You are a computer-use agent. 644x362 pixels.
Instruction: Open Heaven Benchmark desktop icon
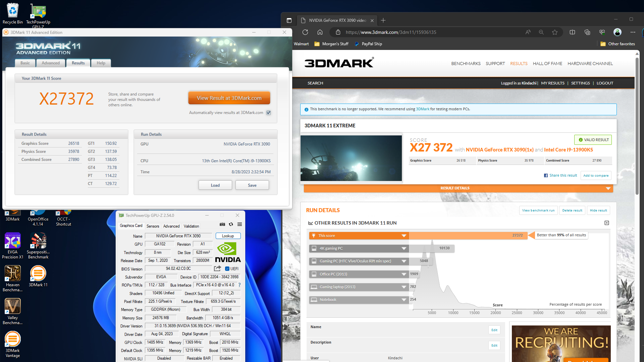pyautogui.click(x=13, y=279)
